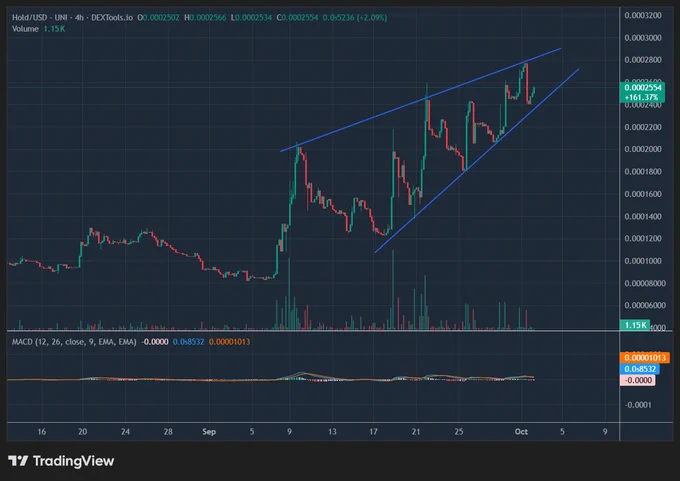Click the pink -0.0000 MACD axis tag
Viewport: 680px width, 481px height.
click(x=638, y=380)
